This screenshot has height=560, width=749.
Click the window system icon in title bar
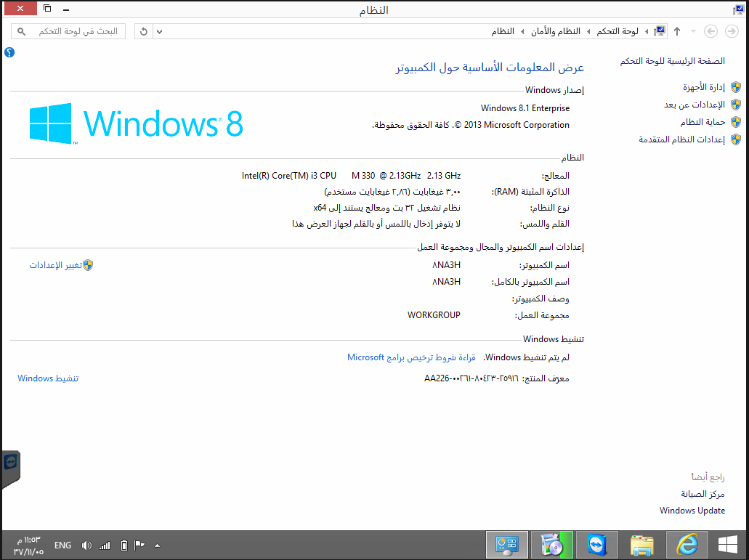(x=737, y=9)
